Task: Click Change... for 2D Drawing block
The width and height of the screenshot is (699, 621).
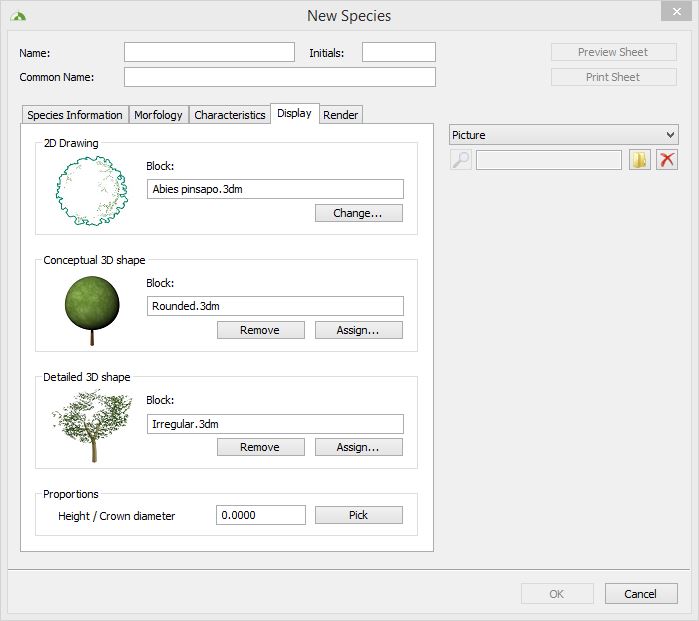Action: pyautogui.click(x=358, y=213)
